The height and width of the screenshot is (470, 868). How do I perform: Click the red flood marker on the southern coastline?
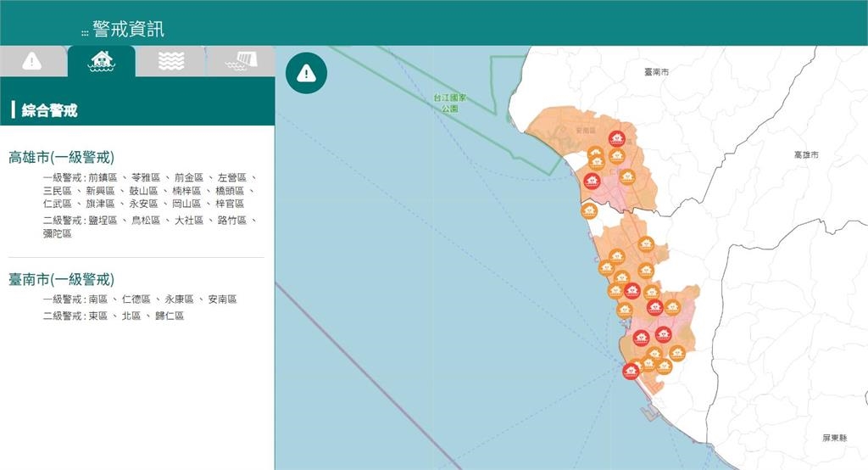click(631, 371)
